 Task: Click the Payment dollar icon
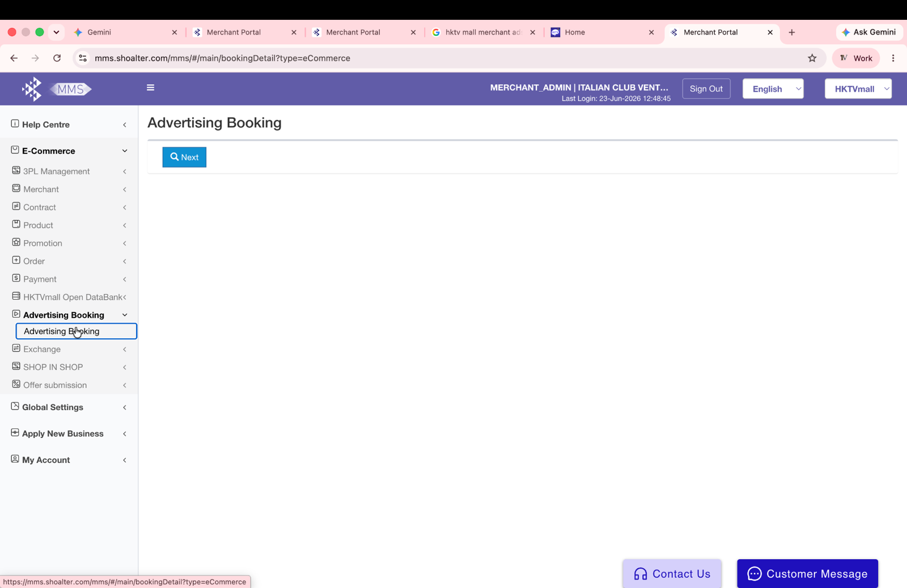click(x=16, y=278)
